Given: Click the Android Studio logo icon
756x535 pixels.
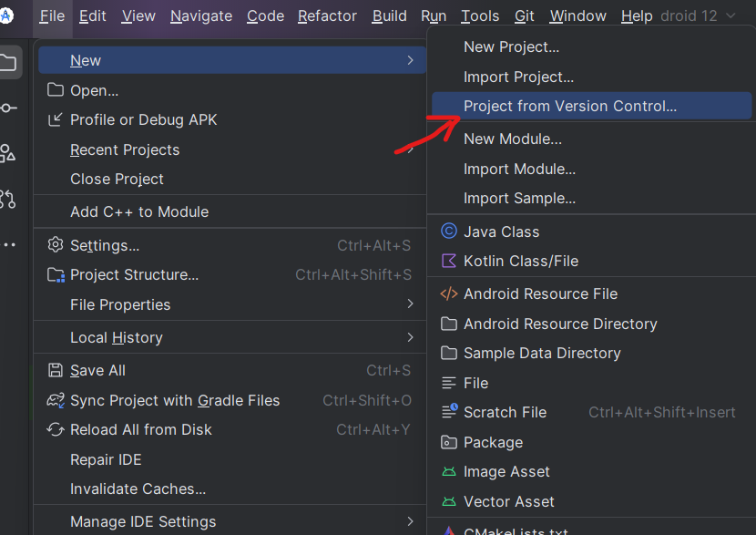Looking at the screenshot, I should coord(5,15).
